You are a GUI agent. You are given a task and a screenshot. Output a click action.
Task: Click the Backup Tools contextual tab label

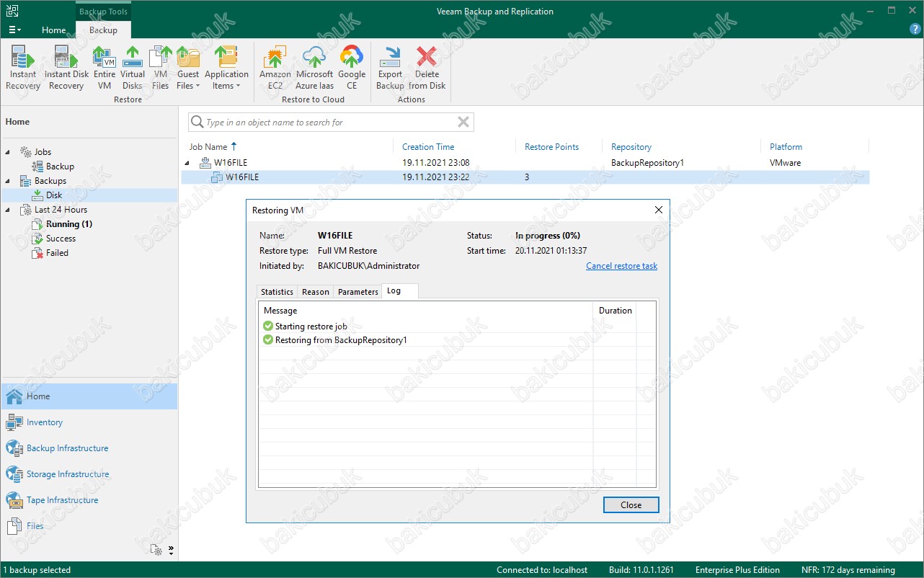[102, 12]
